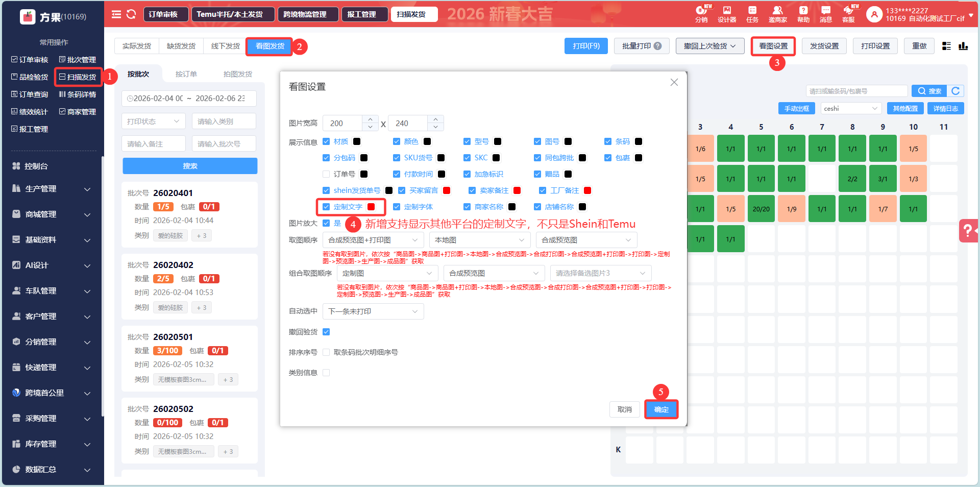This screenshot has width=980, height=487.
Task: Open the 请选择备选图片3 dropdown
Action: 601,273
